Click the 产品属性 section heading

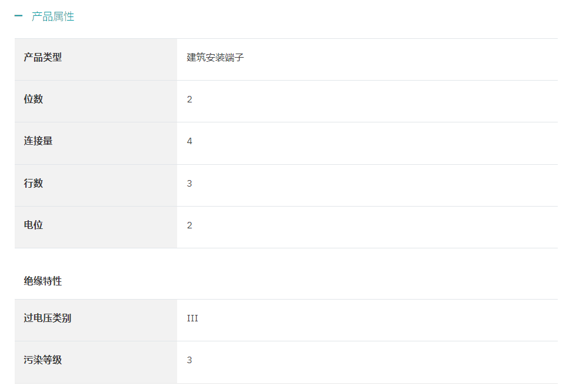(53, 16)
